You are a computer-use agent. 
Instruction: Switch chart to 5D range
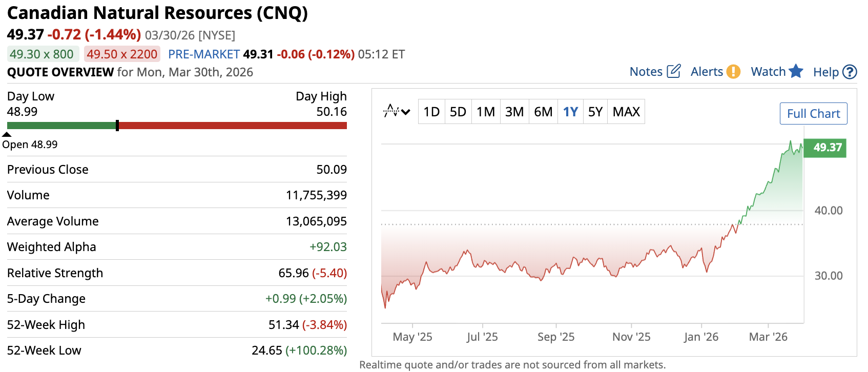pos(458,112)
